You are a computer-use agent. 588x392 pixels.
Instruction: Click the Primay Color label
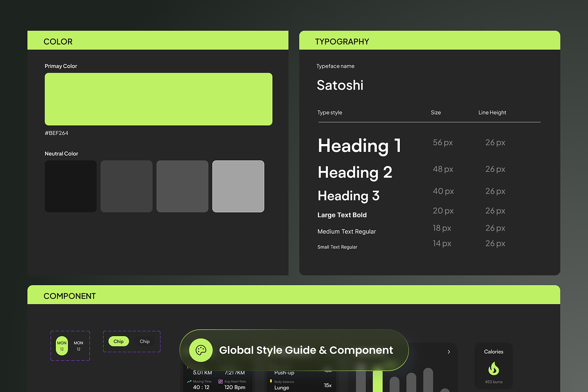(61, 66)
